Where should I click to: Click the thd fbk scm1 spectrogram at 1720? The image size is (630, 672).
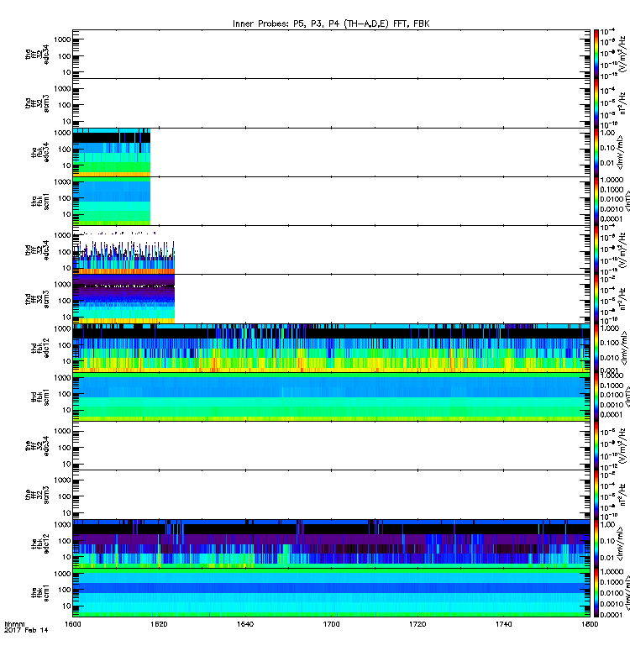click(x=417, y=397)
